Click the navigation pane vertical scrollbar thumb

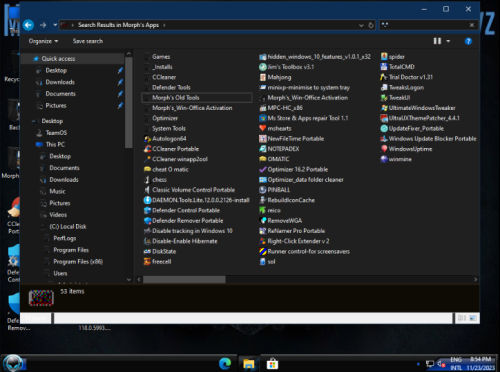click(129, 102)
